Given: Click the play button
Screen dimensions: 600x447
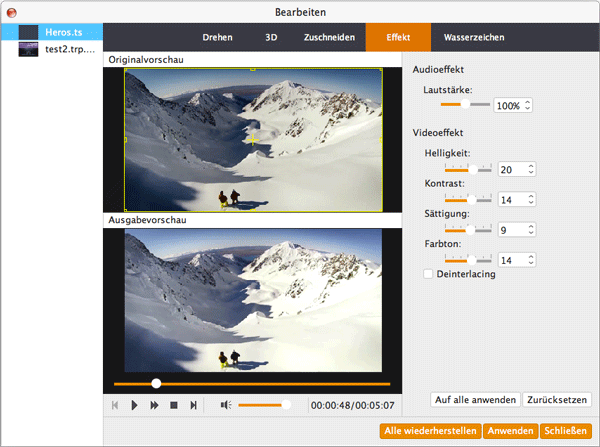Looking at the screenshot, I should pos(135,405).
